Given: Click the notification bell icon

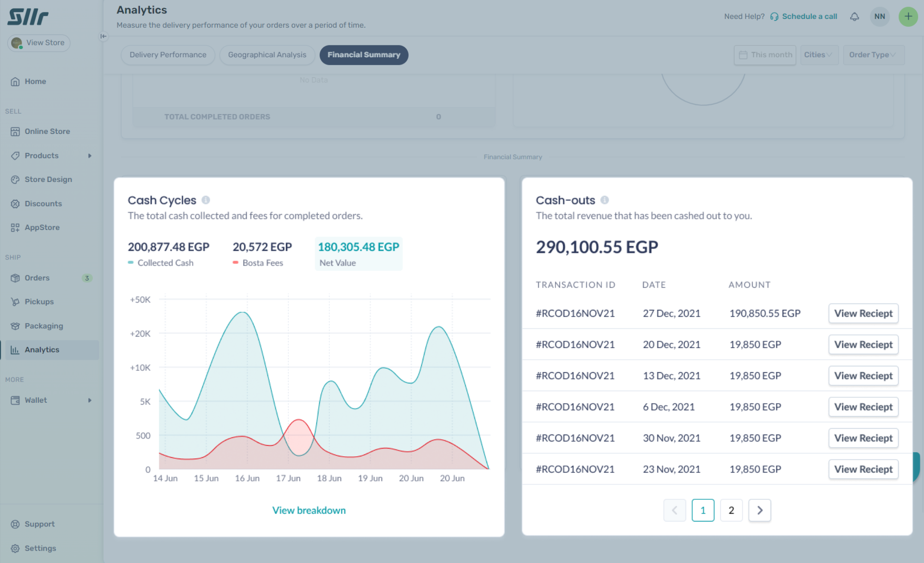Looking at the screenshot, I should tap(854, 17).
